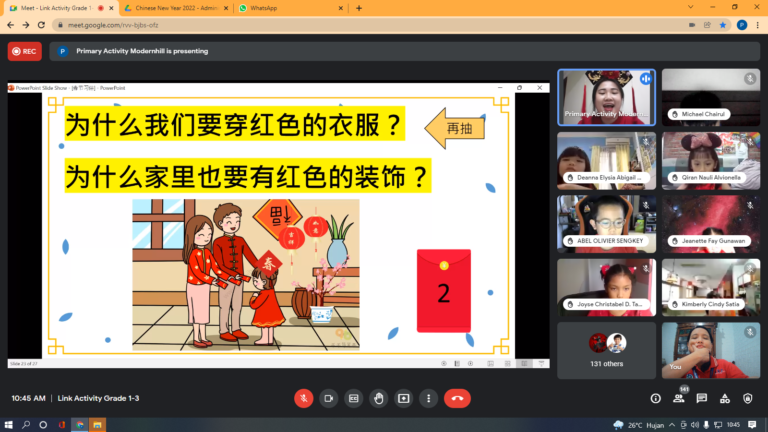Click the red leave call button

[x=458, y=398]
